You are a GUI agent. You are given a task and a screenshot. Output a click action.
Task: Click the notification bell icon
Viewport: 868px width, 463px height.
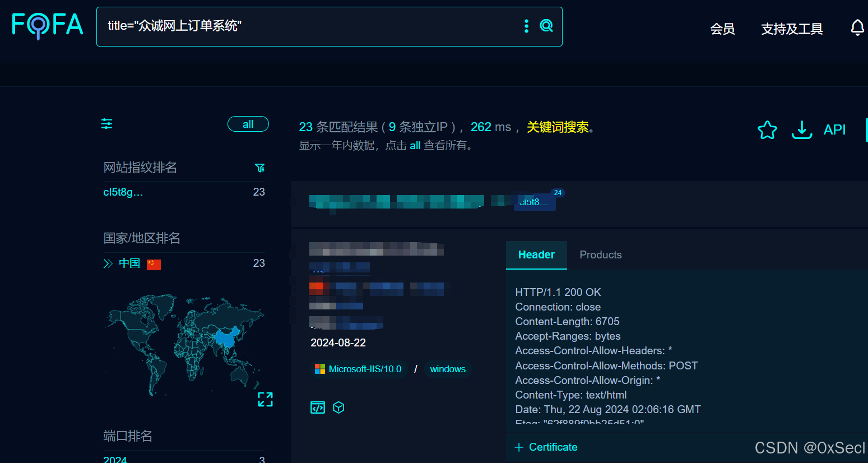coord(857,27)
